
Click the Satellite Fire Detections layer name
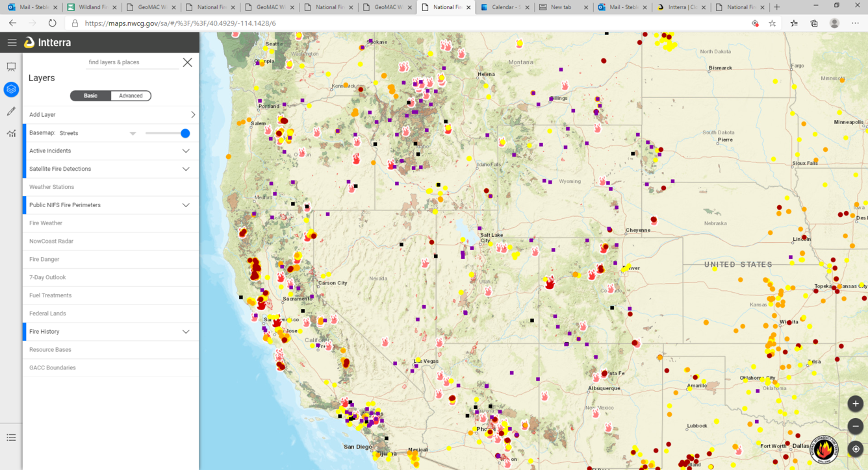[60, 169]
